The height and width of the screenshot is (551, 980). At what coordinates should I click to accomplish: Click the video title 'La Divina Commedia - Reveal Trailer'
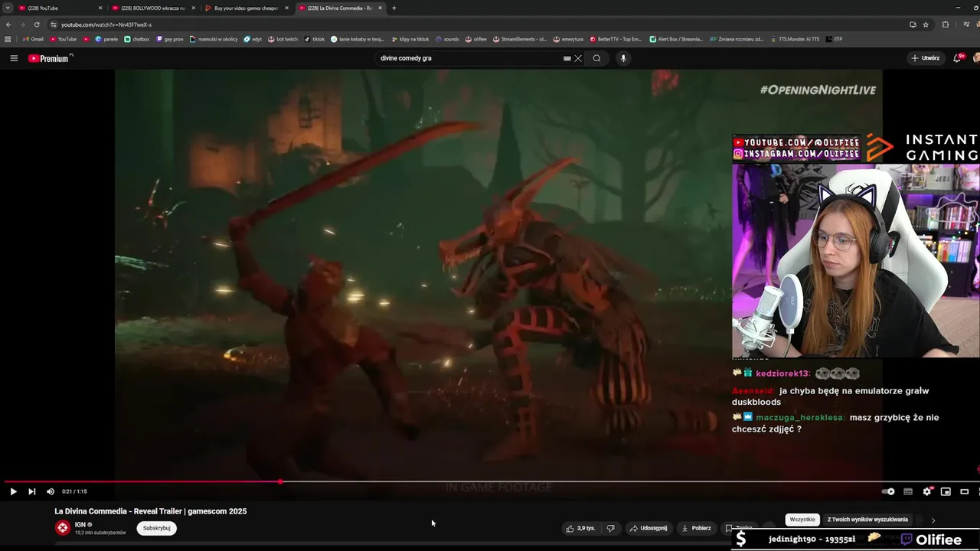tap(151, 511)
